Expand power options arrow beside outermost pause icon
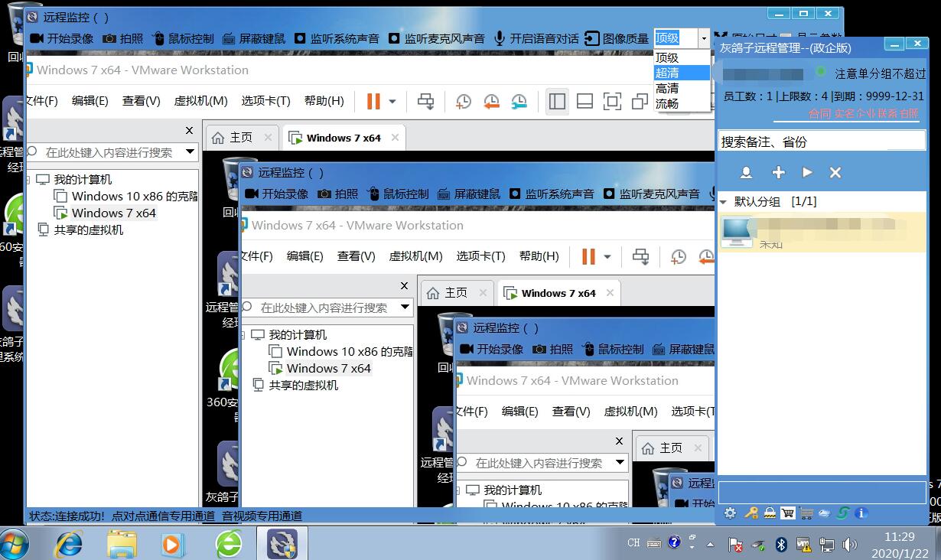This screenshot has width=941, height=560. click(392, 101)
